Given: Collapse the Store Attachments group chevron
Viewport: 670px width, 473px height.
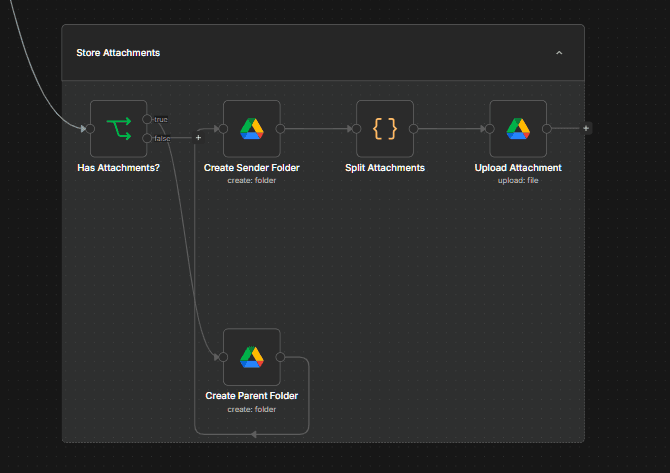Looking at the screenshot, I should 559,53.
